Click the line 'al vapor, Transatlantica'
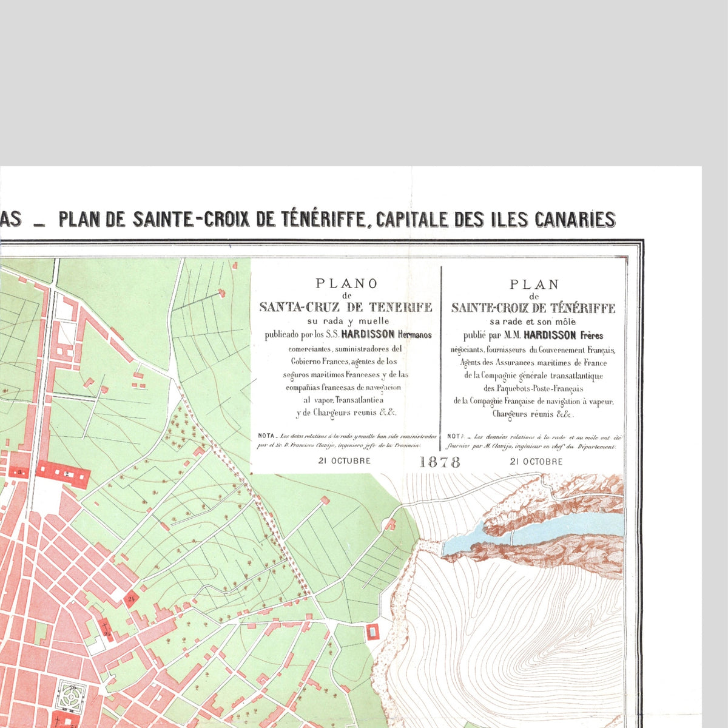 pyautogui.click(x=343, y=400)
